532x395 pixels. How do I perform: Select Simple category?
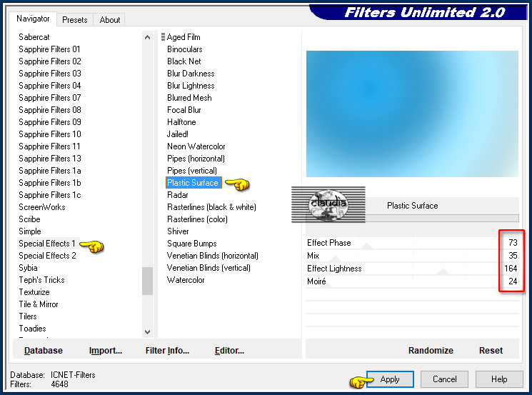tap(30, 231)
